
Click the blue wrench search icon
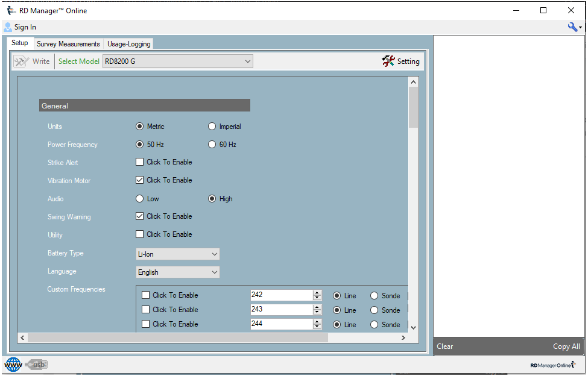(572, 27)
